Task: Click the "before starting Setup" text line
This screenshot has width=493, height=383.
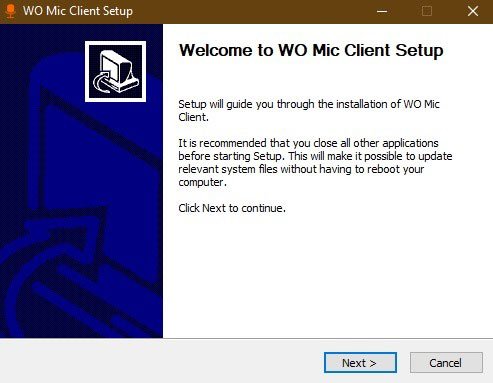Action: tap(315, 156)
